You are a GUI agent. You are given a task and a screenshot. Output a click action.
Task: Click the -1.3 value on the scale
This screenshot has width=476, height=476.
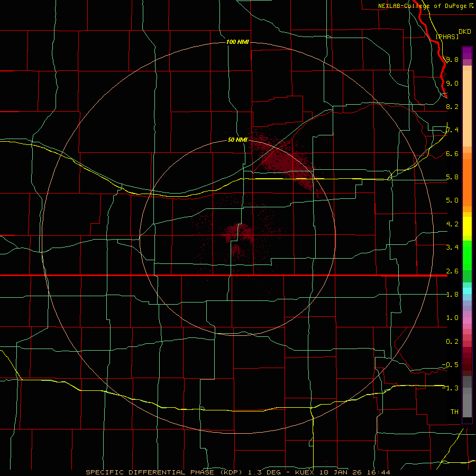coord(450,388)
